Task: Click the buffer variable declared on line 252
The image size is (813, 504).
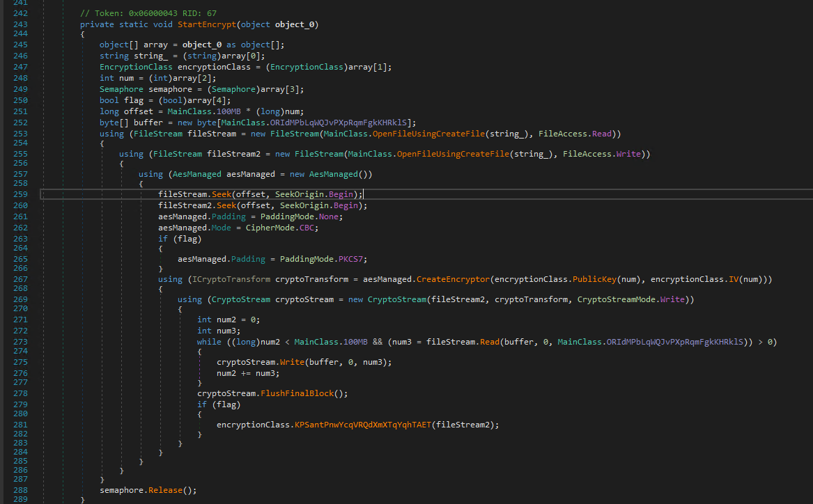Action: click(x=148, y=123)
